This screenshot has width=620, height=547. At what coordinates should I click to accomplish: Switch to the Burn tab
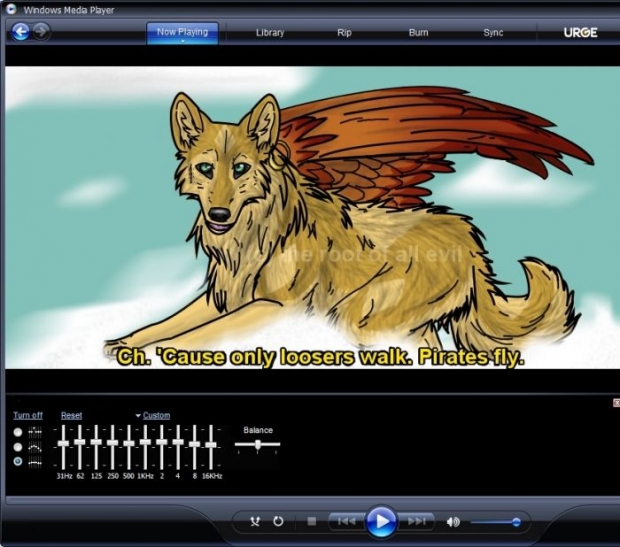coord(418,32)
